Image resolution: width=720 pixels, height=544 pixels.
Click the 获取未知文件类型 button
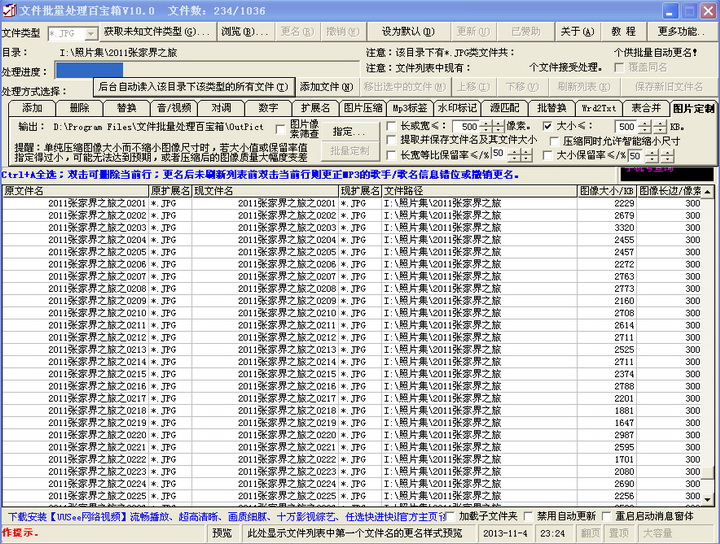[157, 32]
